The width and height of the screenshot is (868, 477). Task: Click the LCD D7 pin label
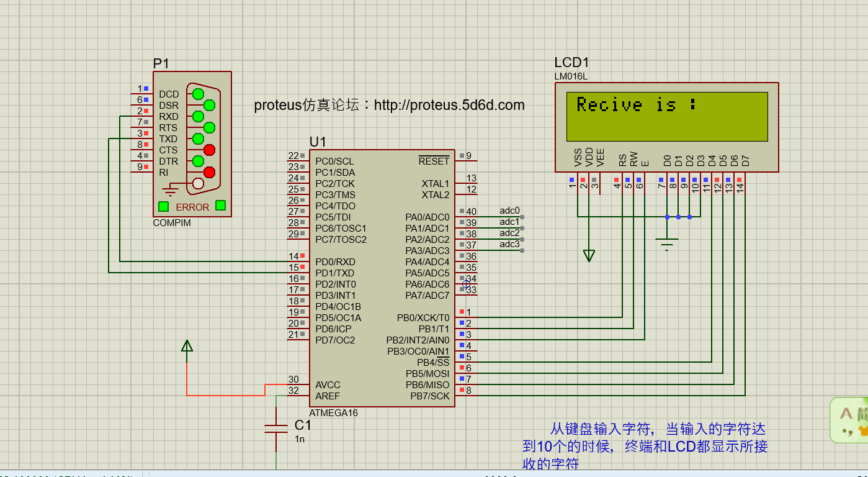tap(745, 160)
